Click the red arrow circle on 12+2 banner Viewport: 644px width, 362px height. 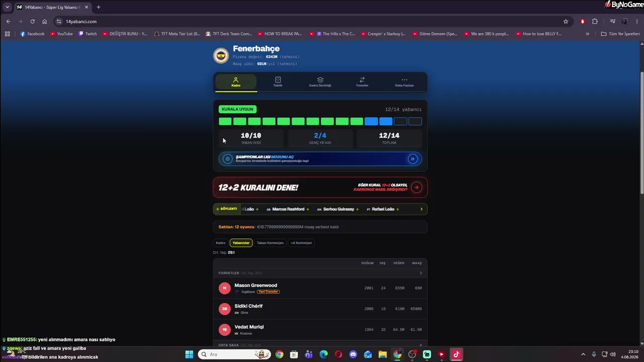[x=417, y=188]
